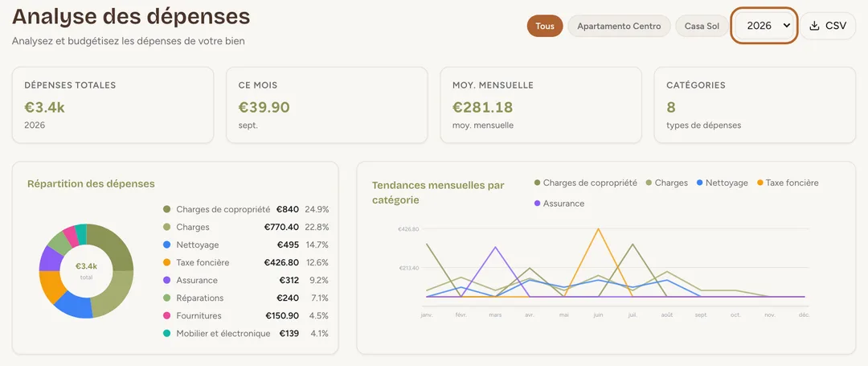Screen dimensions: 868x366
Task: Toggle Assurance series in chart legend
Action: pyautogui.click(x=559, y=204)
